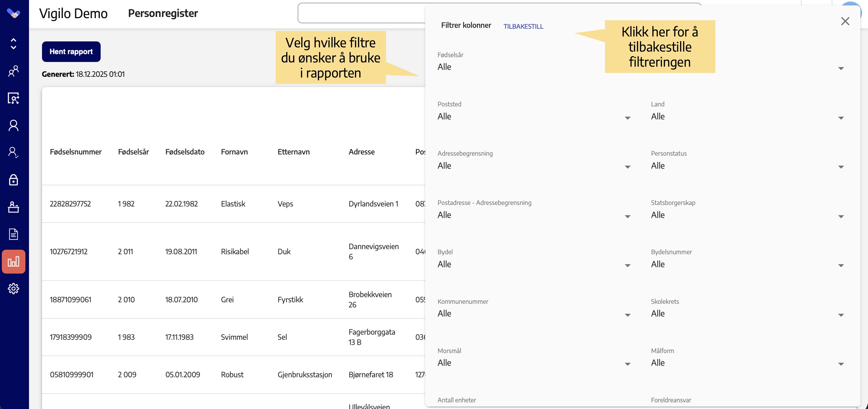This screenshot has width=868, height=409.
Task: Close the Filtrer kolonner panel
Action: point(845,21)
